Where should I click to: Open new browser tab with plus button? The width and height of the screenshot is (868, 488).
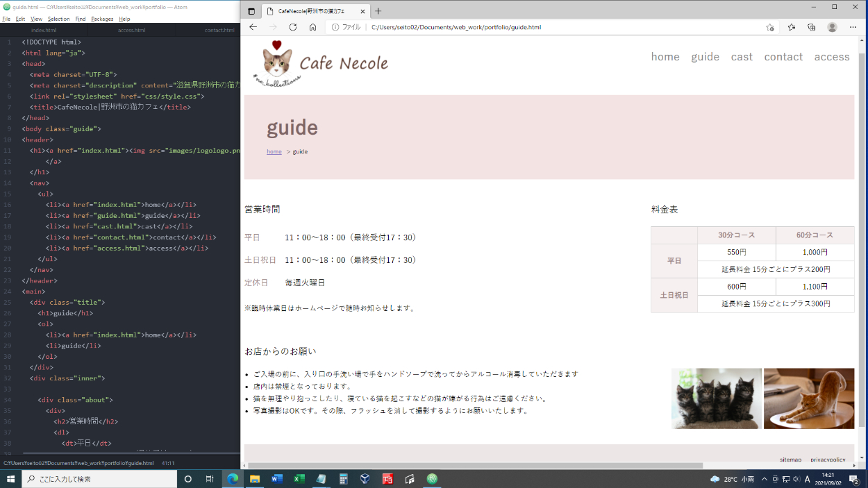378,11
